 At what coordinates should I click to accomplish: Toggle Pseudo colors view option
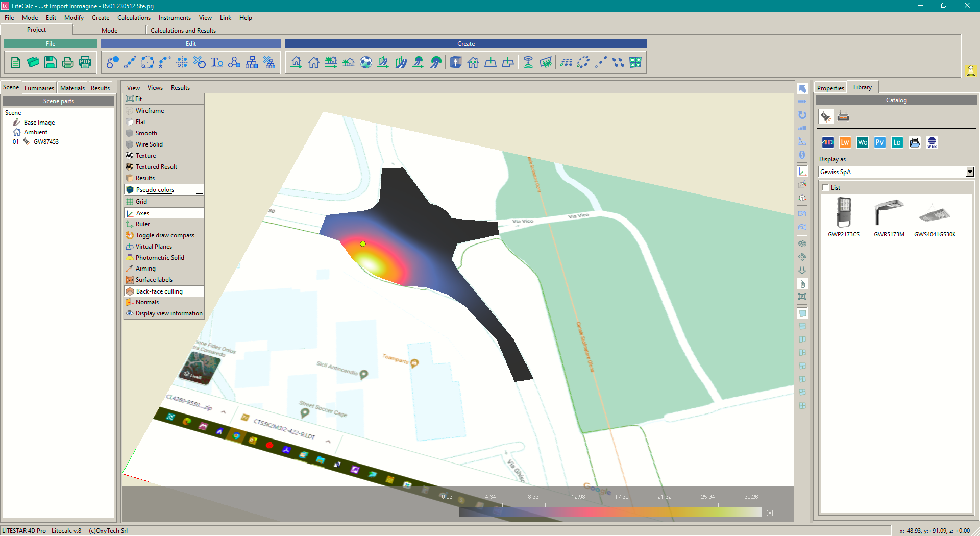164,189
